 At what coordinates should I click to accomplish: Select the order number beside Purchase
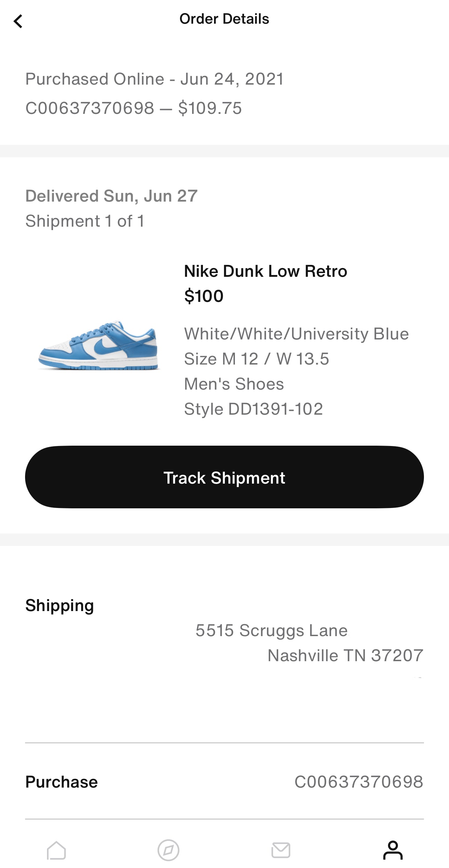[x=359, y=782]
